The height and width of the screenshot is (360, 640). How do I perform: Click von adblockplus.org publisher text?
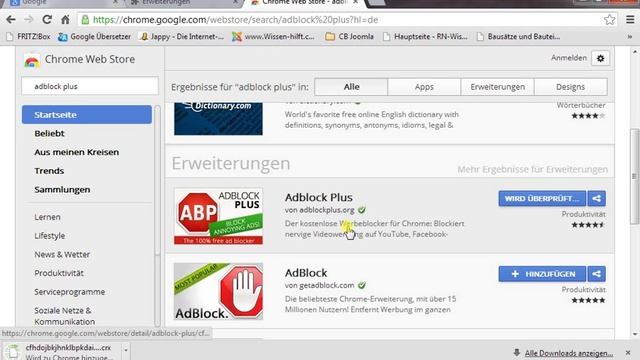[320, 210]
